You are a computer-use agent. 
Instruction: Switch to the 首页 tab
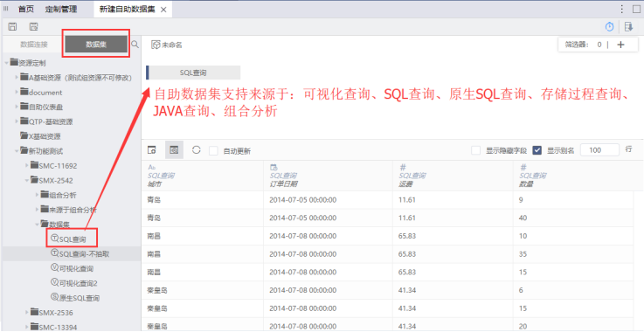click(x=26, y=9)
